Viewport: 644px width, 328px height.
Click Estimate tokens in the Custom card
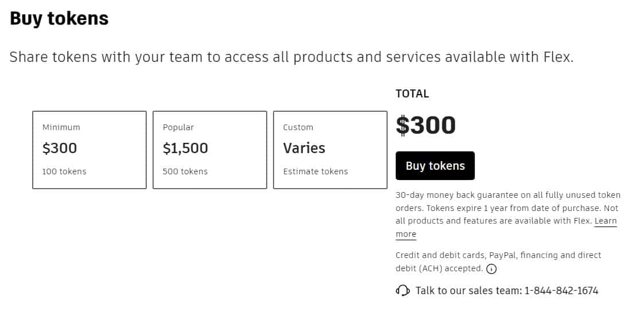(x=315, y=171)
